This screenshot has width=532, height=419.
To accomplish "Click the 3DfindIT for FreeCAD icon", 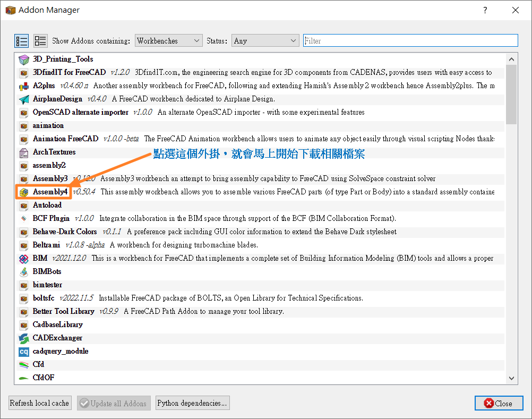I will pyautogui.click(x=24, y=73).
